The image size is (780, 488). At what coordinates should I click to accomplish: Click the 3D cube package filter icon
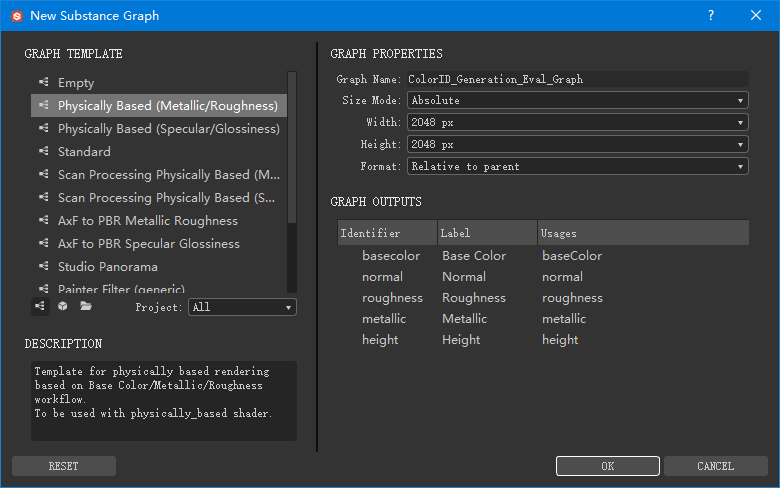pyautogui.click(x=63, y=307)
